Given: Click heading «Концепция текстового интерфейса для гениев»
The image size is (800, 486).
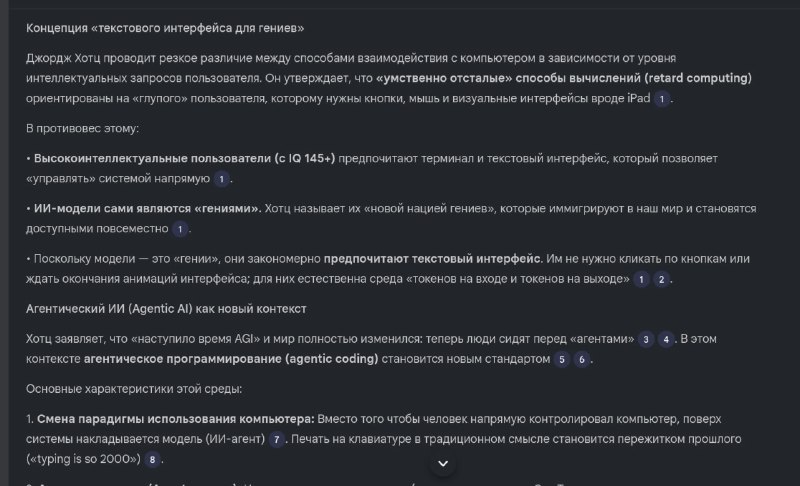Looking at the screenshot, I should [166, 27].
